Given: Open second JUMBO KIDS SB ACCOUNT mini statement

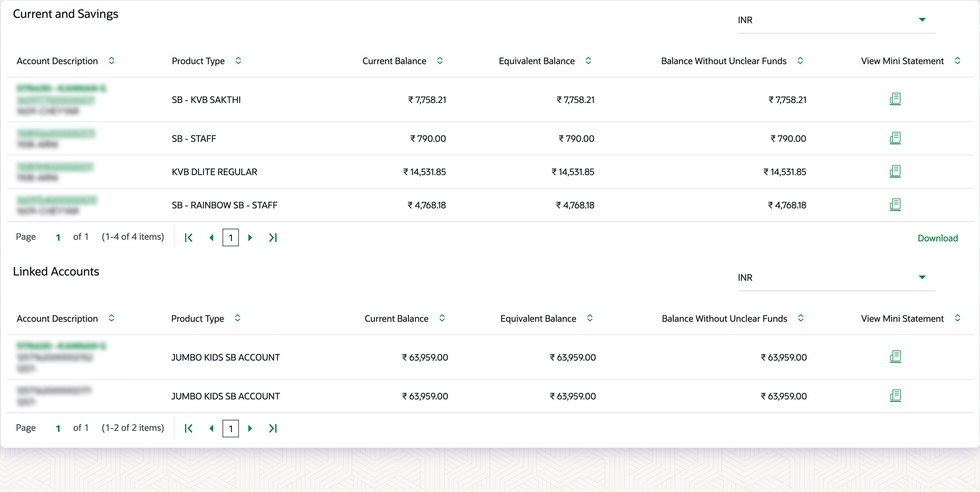Looking at the screenshot, I should coord(895,395).
